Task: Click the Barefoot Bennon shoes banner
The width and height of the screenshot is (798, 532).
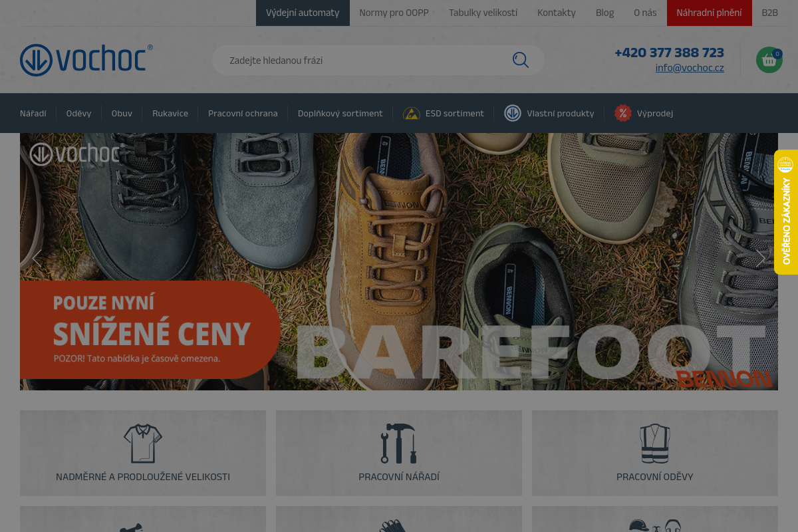Action: [x=399, y=261]
